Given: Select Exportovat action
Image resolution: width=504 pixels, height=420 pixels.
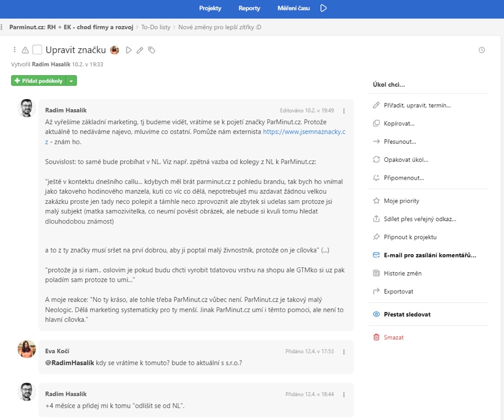Looking at the screenshot, I should (x=399, y=291).
